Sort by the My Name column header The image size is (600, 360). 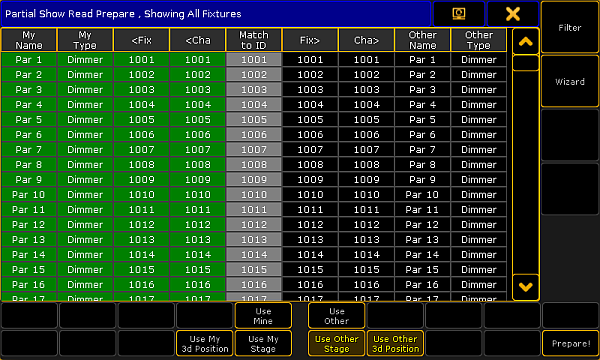click(29, 40)
